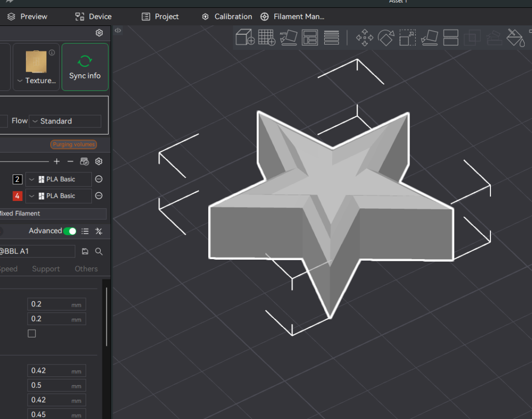Image resolution: width=532 pixels, height=419 pixels.
Task: Select the Rotate tool
Action: (386, 37)
